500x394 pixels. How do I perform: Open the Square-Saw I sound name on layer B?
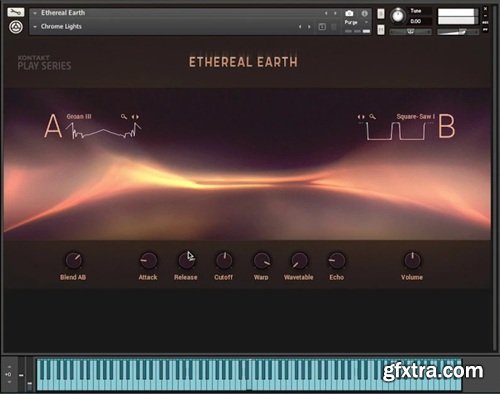pyautogui.click(x=416, y=117)
